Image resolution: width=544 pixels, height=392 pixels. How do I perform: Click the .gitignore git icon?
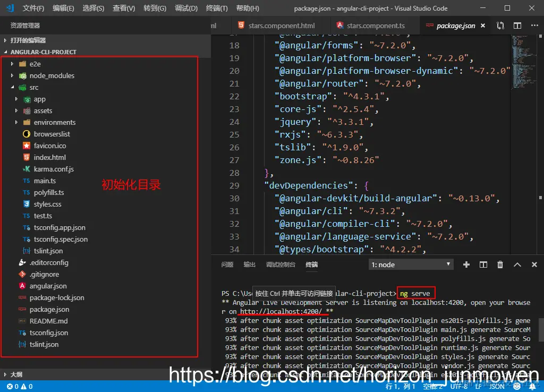click(x=22, y=274)
